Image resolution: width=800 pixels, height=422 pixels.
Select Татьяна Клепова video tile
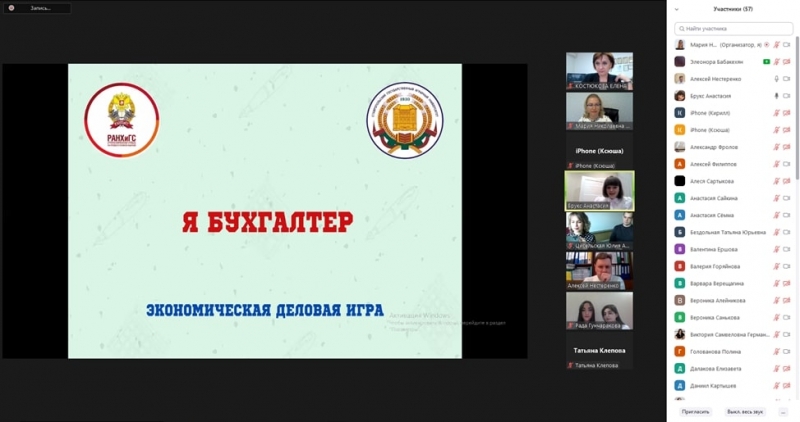(599, 351)
